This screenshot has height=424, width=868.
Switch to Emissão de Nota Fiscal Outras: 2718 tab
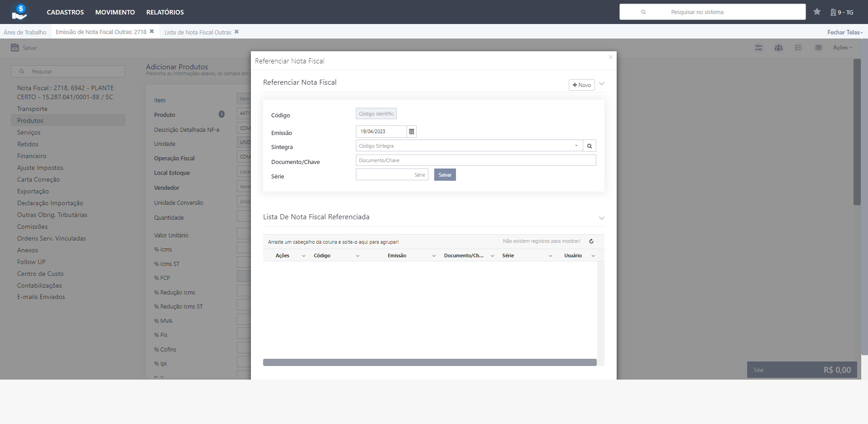pos(101,32)
